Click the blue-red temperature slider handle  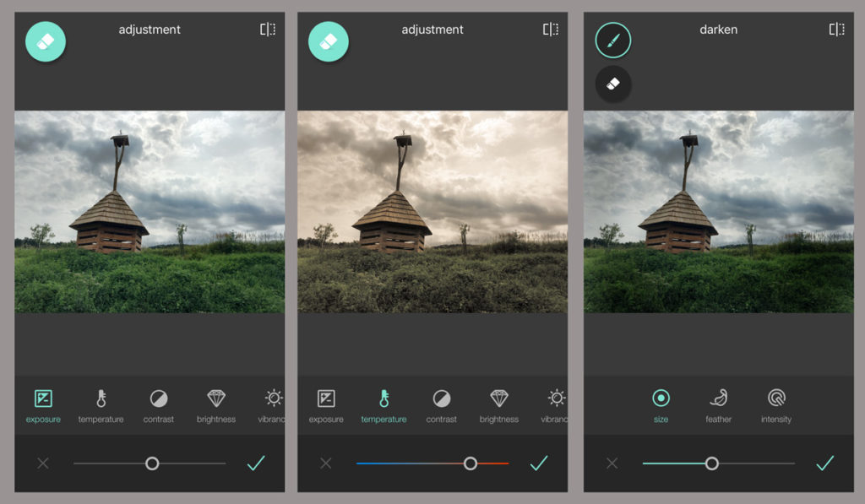[x=471, y=463]
